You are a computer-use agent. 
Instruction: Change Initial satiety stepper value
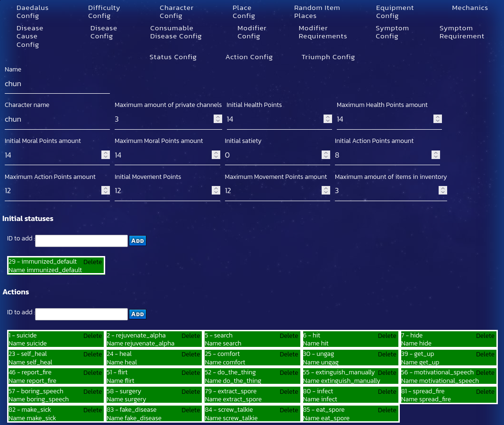tap(325, 155)
